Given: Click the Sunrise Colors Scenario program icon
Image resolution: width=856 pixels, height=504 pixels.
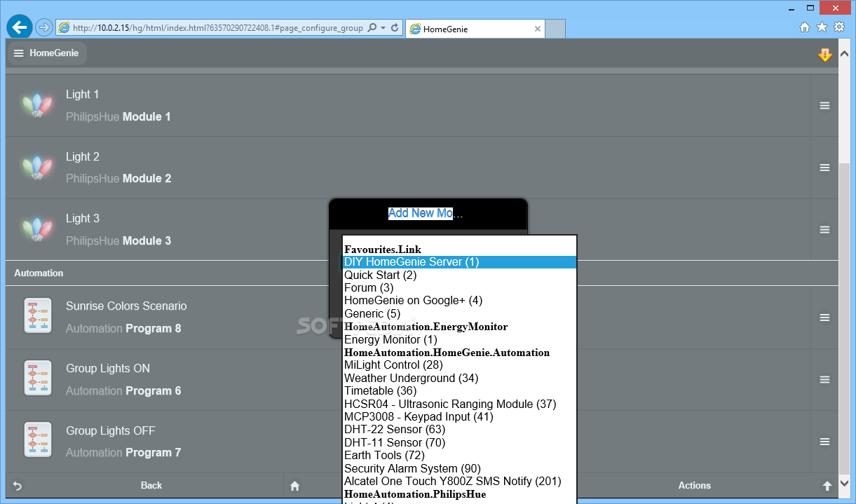Looking at the screenshot, I should pos(38,317).
